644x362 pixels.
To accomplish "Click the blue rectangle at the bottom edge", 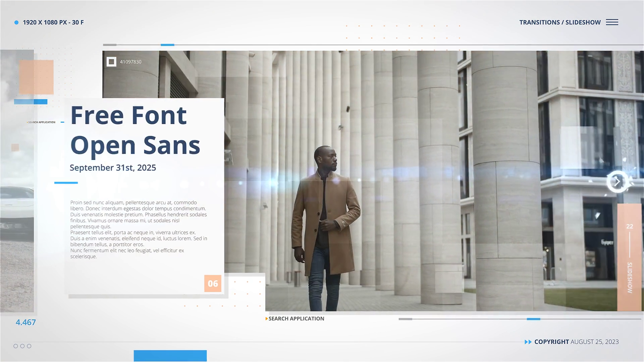I will point(170,356).
